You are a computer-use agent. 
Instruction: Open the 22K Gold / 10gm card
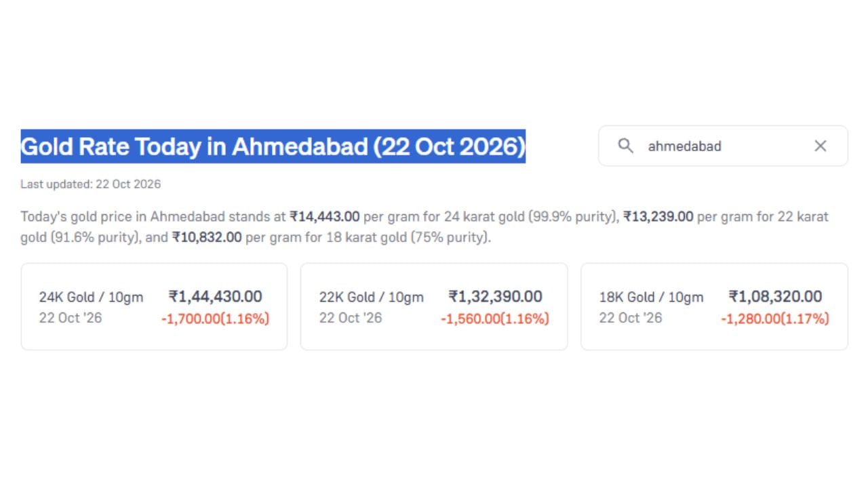[x=434, y=306]
